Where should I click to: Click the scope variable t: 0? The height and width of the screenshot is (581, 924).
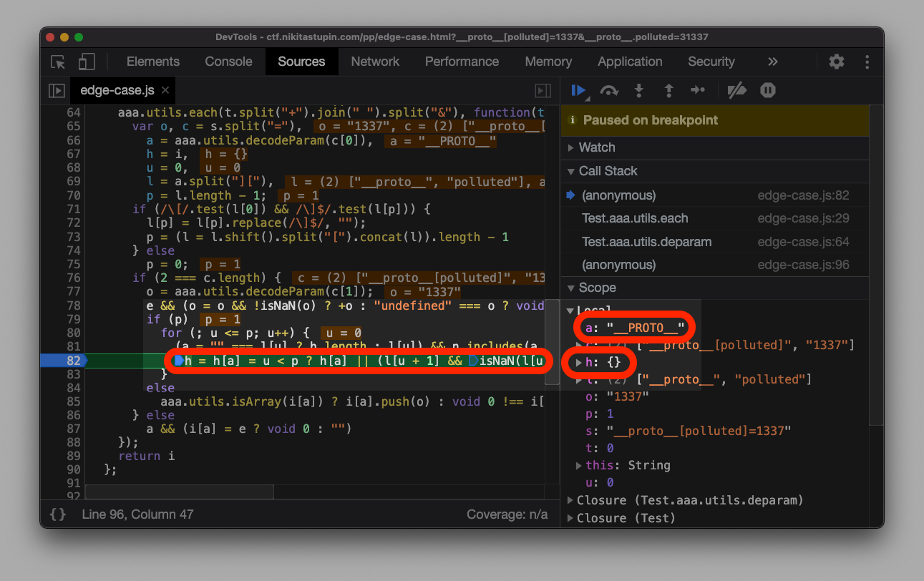click(x=599, y=448)
